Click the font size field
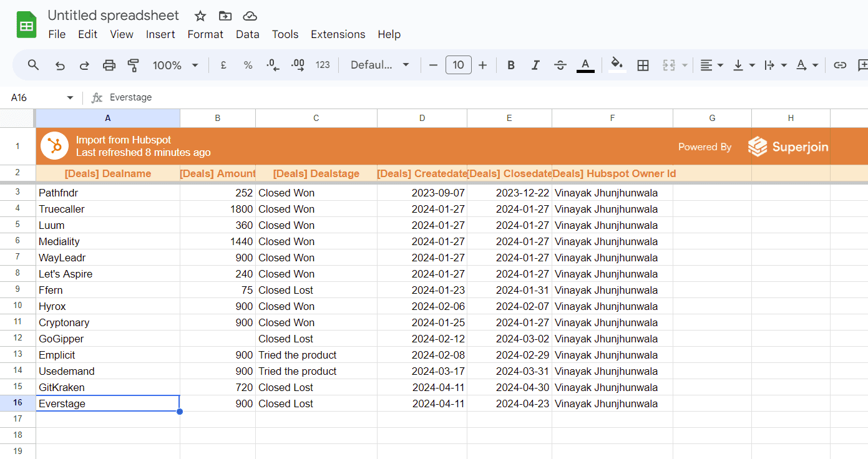This screenshot has width=868, height=459. [458, 65]
